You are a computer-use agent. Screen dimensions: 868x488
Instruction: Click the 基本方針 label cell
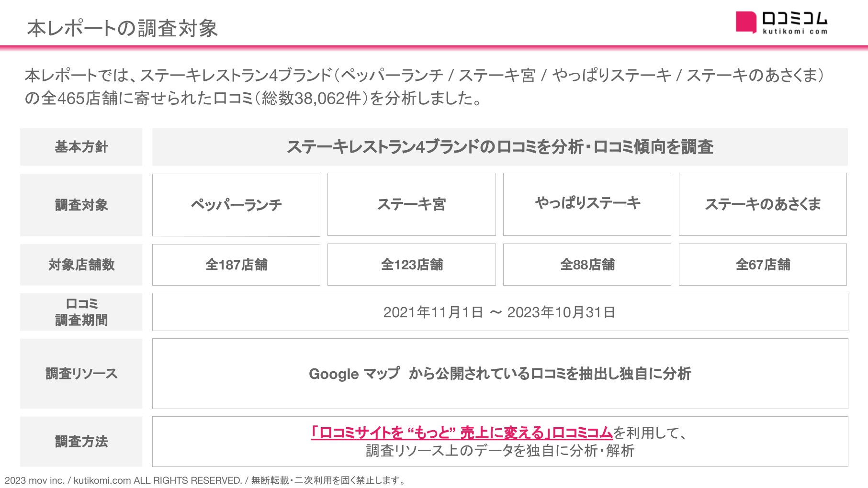[81, 147]
